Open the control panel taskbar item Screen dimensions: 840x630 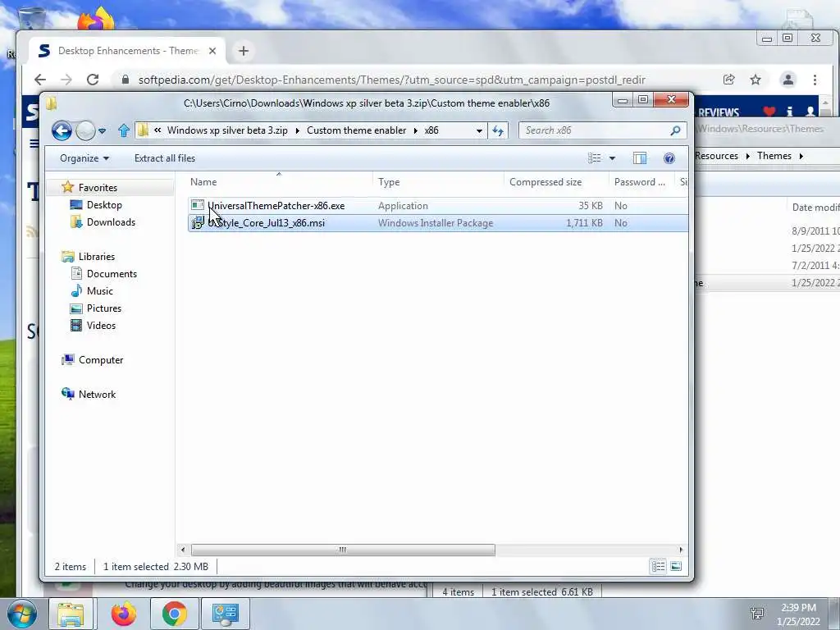pos(225,614)
